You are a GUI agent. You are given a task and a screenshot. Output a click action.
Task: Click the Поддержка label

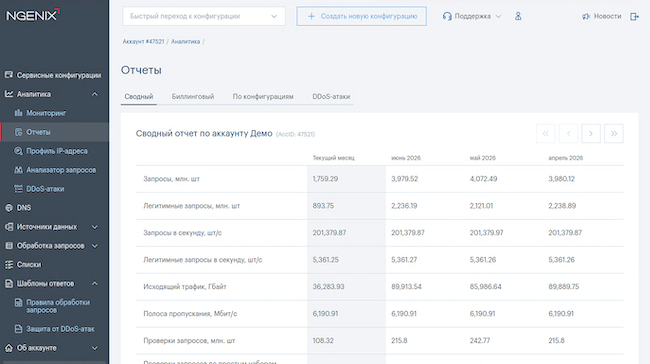473,16
